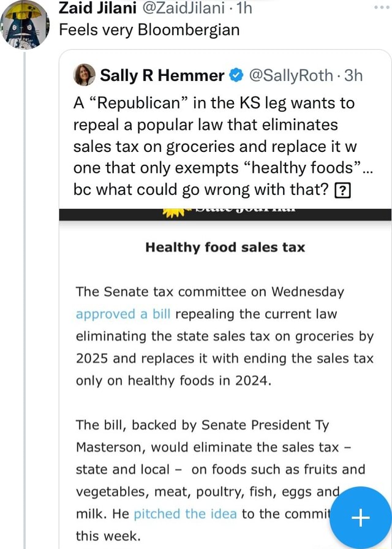Follow the "pitched the idea" link

(x=185, y=513)
